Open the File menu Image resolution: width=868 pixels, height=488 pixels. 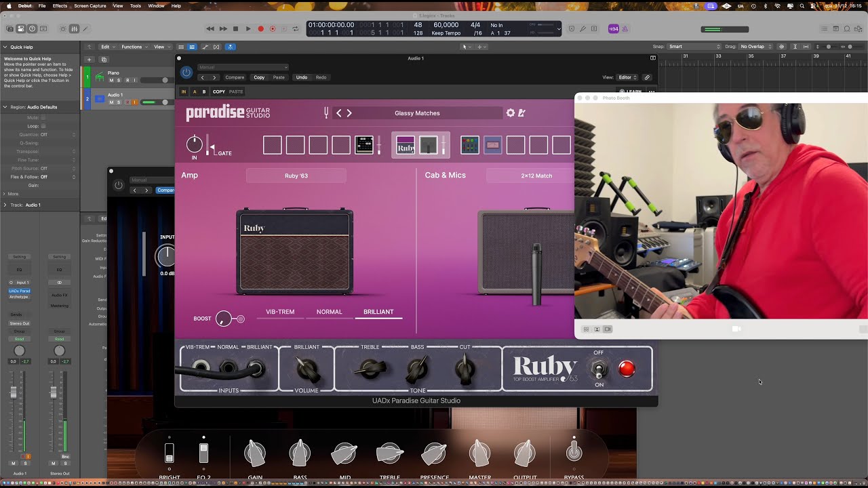pos(42,5)
